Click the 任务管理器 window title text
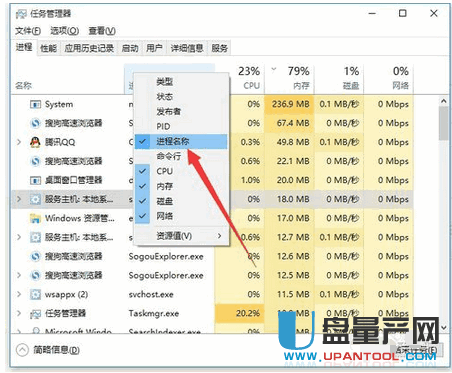Viewport: 452px width, 373px height. click(51, 14)
